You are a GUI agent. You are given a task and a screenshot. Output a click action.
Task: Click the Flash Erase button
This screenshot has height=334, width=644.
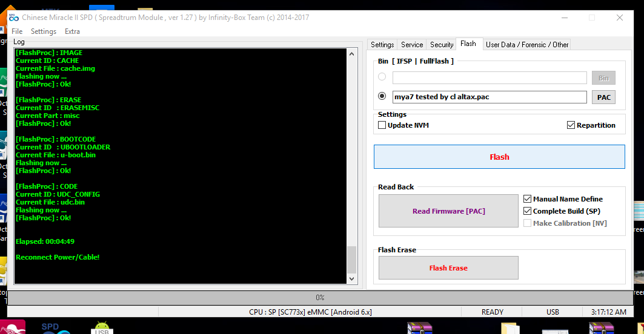[x=448, y=268]
